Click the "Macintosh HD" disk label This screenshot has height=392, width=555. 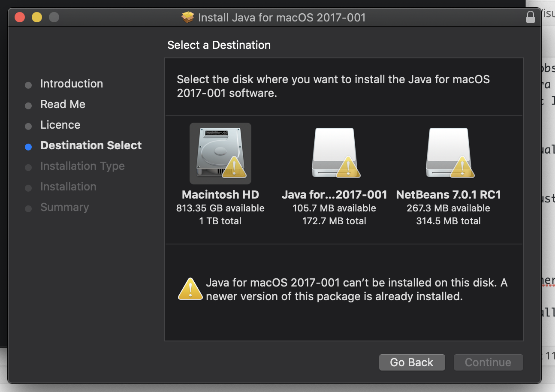pos(220,195)
